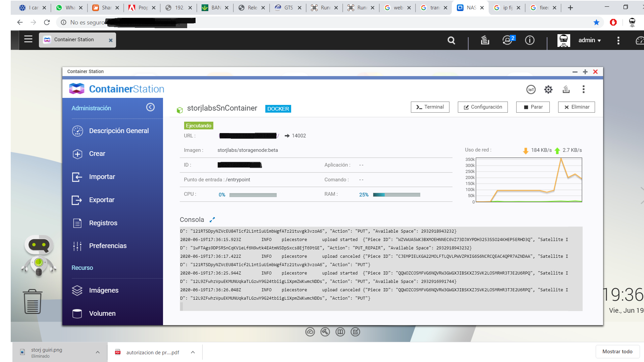Screen dimensions: 644x362
Task: Open the info icon in QTS top bar
Action: (530, 40)
